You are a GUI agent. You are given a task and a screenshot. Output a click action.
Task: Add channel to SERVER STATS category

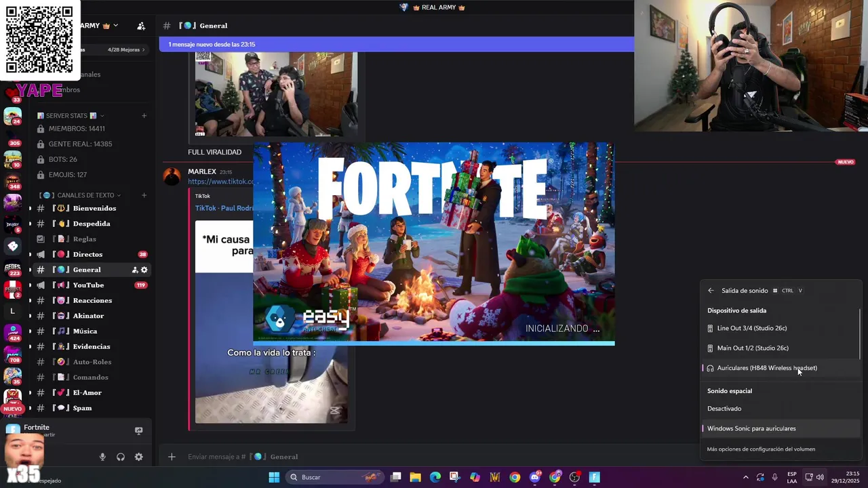[144, 116]
